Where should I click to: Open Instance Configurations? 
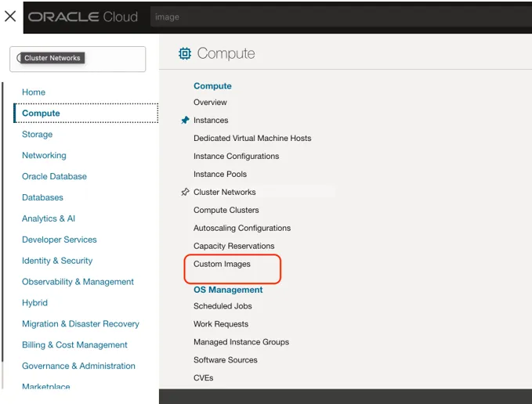tap(236, 156)
